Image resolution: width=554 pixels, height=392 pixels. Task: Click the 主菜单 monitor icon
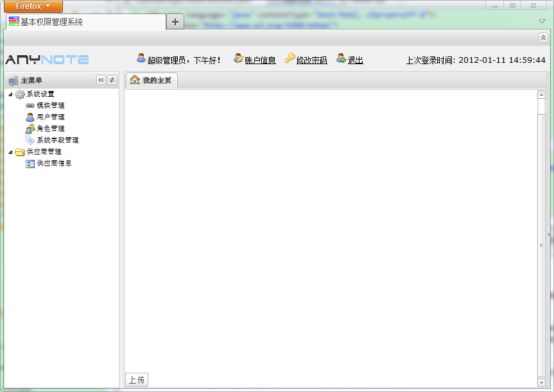pyautogui.click(x=13, y=81)
